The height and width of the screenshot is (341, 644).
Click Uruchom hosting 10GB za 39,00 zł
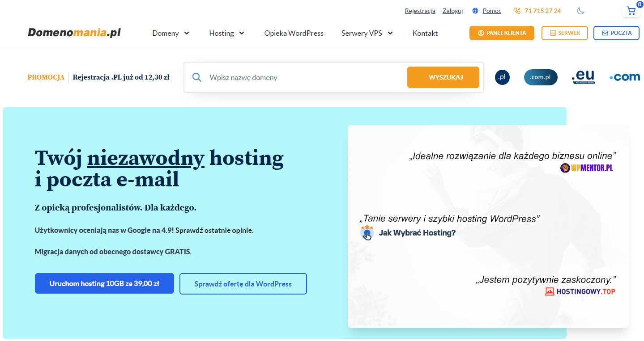104,283
